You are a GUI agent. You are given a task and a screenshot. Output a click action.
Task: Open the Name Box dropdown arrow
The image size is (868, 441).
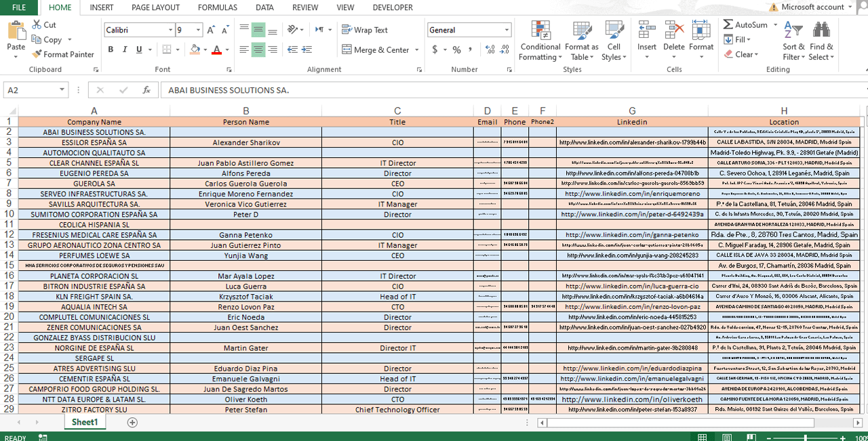pyautogui.click(x=62, y=90)
